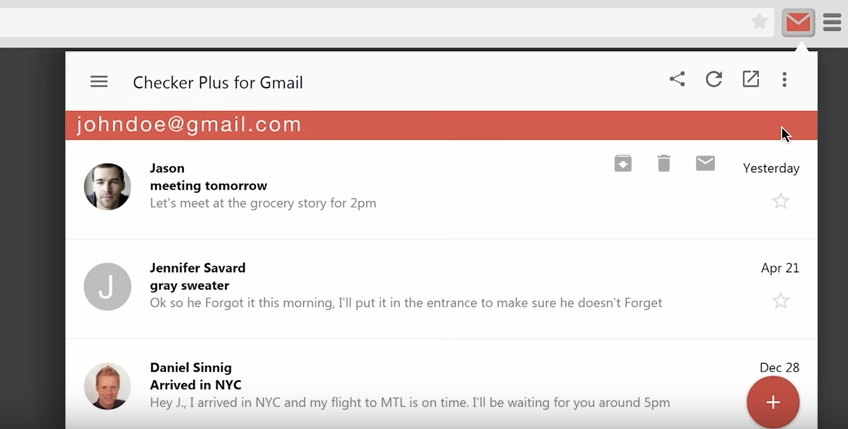Image resolution: width=848 pixels, height=429 pixels.
Task: Open the hamburger navigation menu
Action: pos(99,82)
